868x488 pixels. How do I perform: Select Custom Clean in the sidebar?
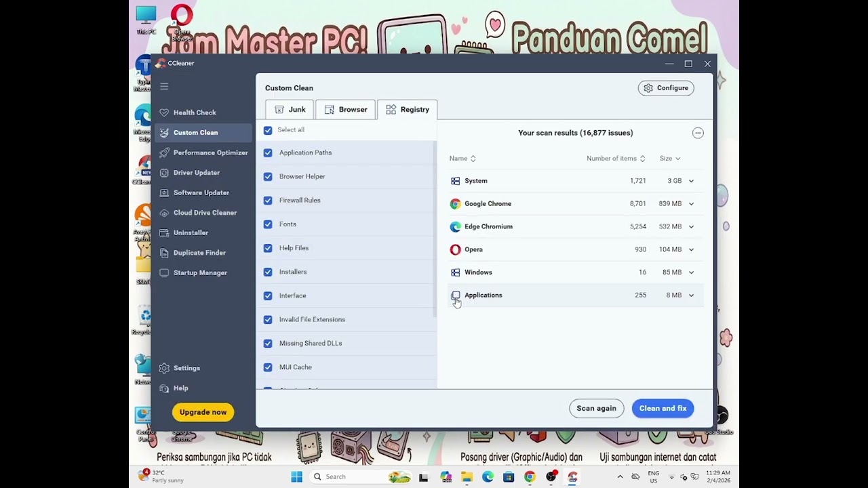tap(203, 133)
